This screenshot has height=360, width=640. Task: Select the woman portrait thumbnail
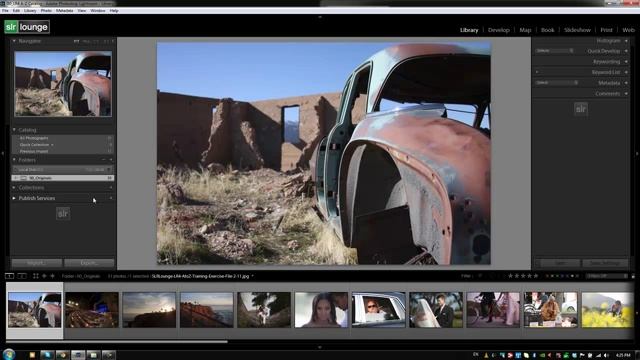(x=322, y=310)
